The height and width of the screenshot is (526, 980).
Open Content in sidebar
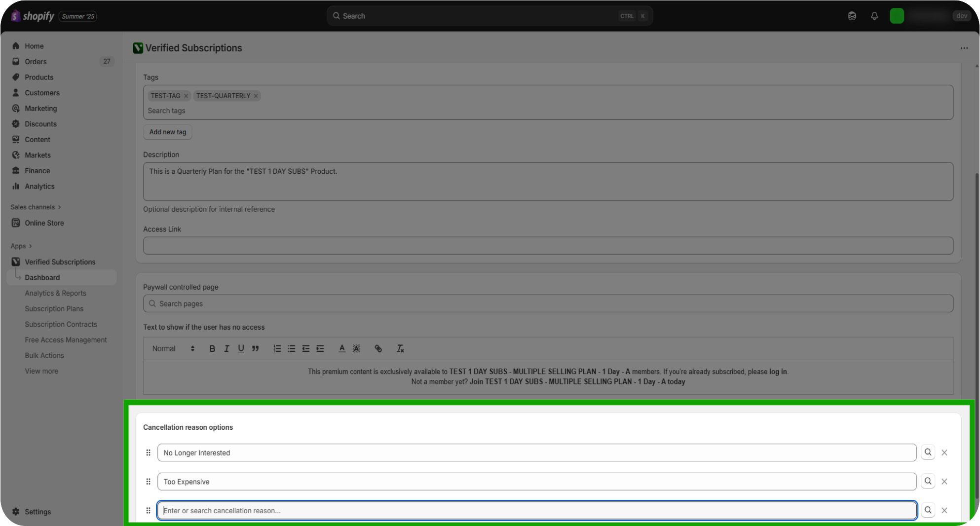click(38, 140)
